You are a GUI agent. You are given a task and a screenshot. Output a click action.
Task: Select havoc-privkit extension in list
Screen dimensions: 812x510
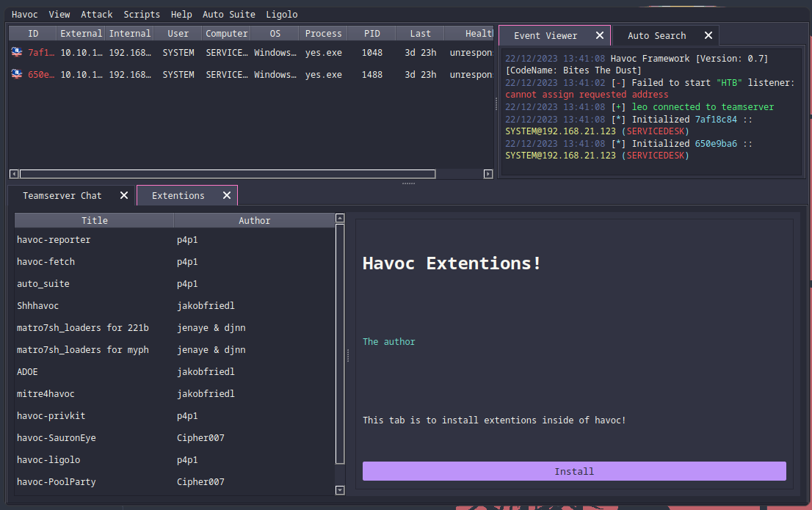(51, 416)
